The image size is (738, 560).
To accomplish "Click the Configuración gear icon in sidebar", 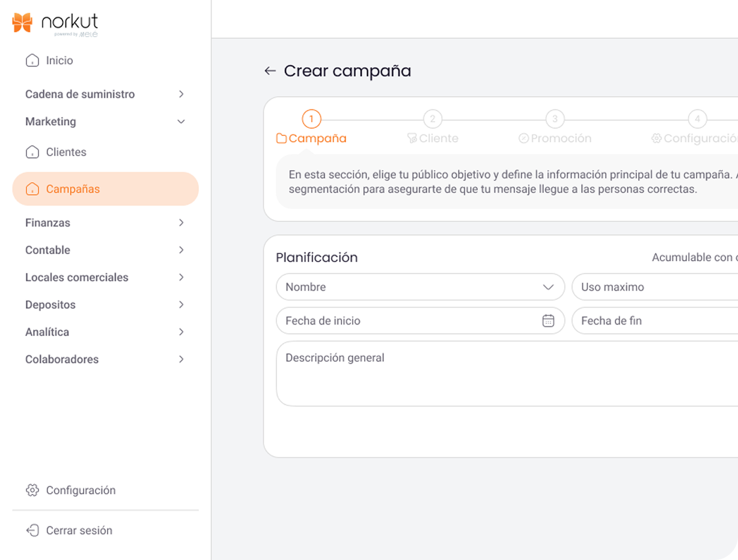I will [x=32, y=490].
